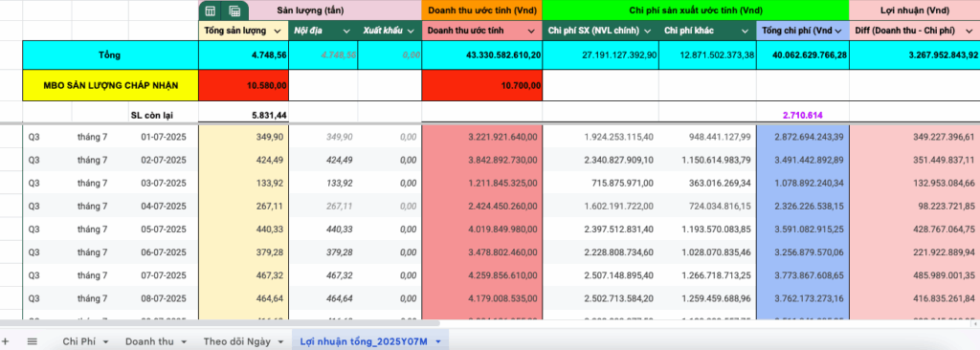Click the date cell 01-07-2025

click(x=164, y=137)
